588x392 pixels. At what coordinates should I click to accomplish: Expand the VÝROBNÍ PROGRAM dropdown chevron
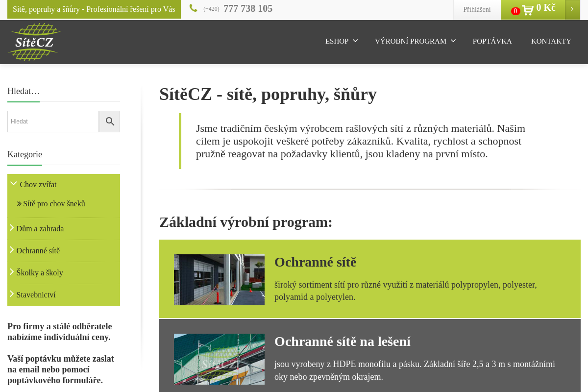pos(453,41)
